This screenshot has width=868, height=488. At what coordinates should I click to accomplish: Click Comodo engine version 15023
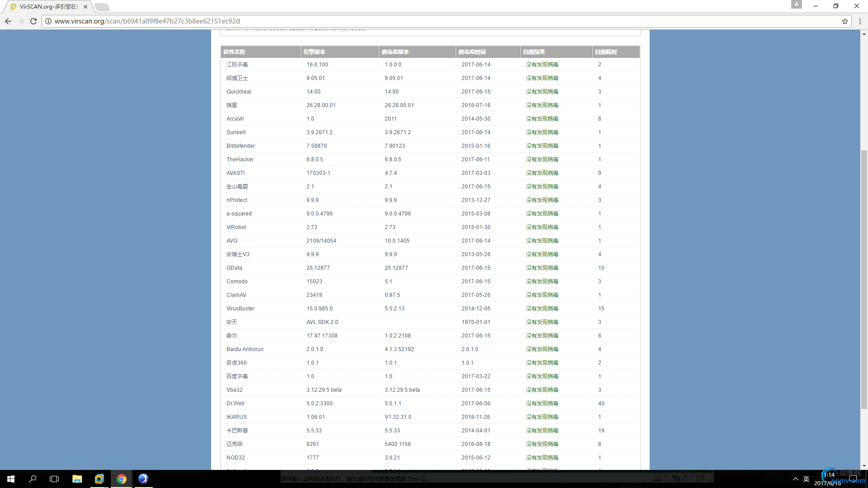(314, 282)
